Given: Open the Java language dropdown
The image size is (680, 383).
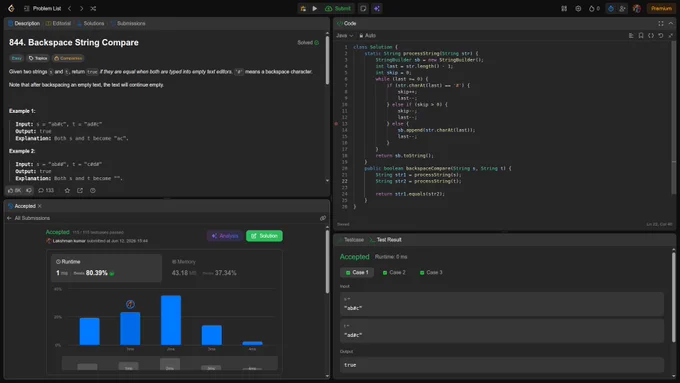Looking at the screenshot, I should coord(345,36).
